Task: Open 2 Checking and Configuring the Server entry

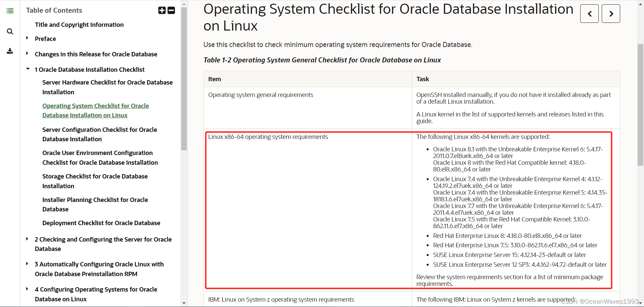Action: point(103,244)
